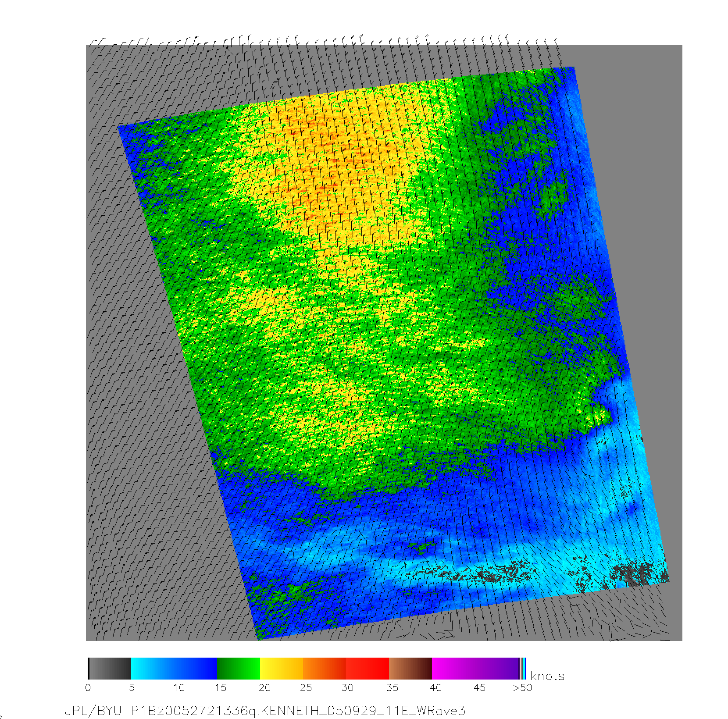Click the gray 0-5 knots color band

110,669
